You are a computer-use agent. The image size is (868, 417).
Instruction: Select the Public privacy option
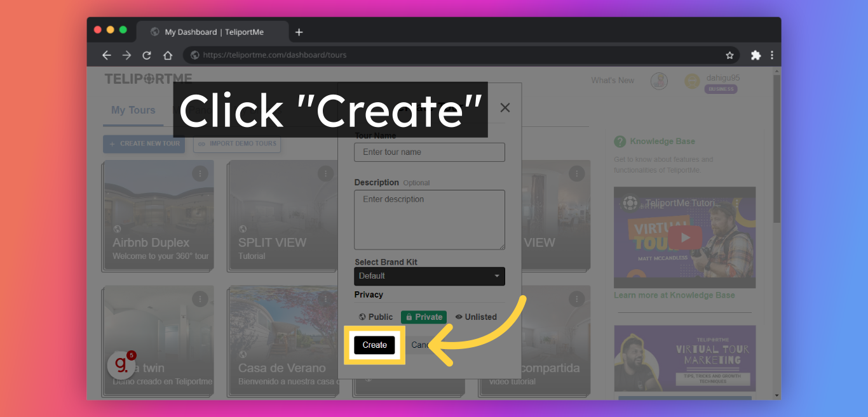pyautogui.click(x=376, y=317)
